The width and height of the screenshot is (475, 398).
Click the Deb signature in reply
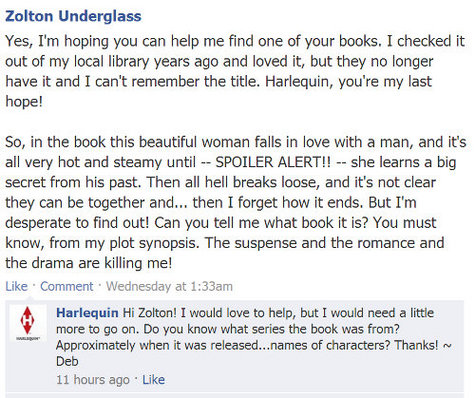(67, 361)
